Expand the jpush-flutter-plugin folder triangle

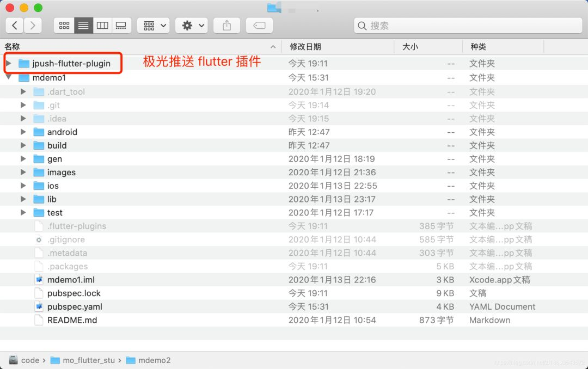click(9, 63)
